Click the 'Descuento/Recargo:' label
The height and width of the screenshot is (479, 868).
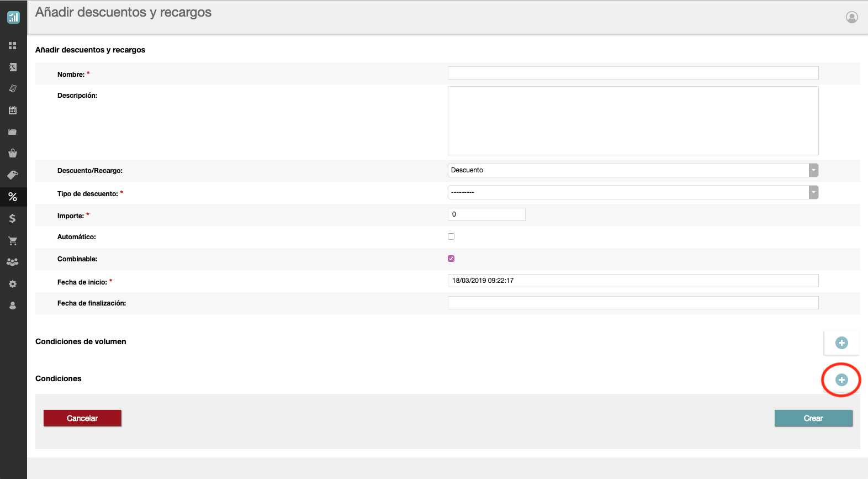90,171
